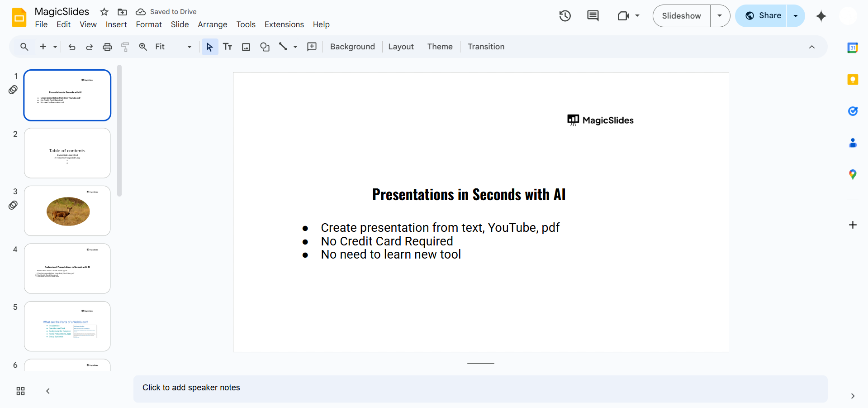The height and width of the screenshot is (408, 868).
Task: Insert a text box
Action: pyautogui.click(x=228, y=47)
